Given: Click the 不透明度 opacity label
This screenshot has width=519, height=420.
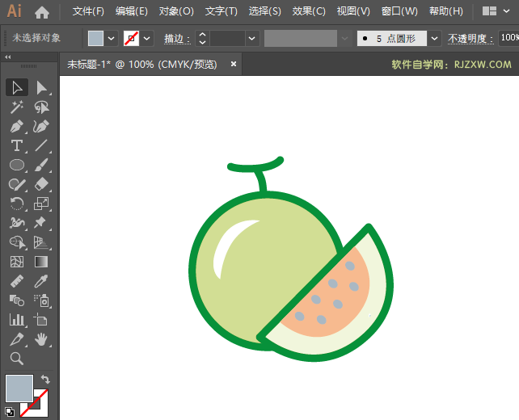Looking at the screenshot, I should 470,38.
